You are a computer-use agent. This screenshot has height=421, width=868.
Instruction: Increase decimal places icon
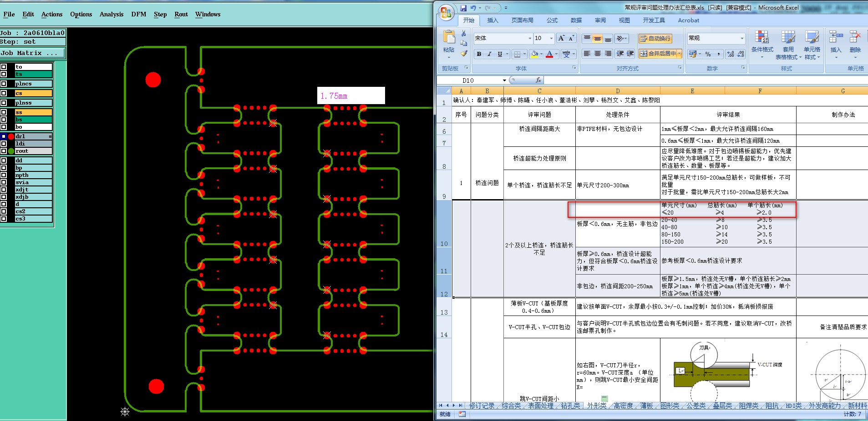731,54
